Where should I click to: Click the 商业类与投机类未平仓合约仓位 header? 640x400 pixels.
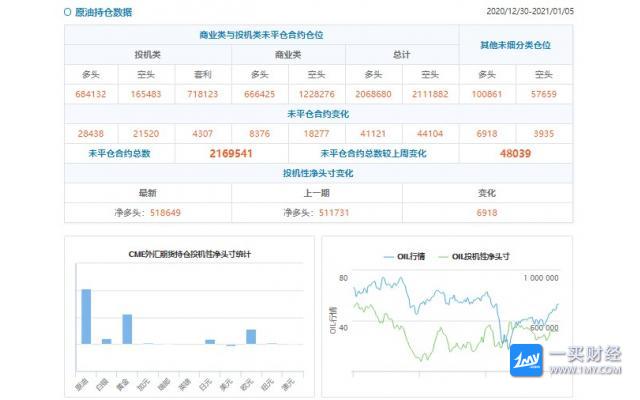pyautogui.click(x=261, y=35)
